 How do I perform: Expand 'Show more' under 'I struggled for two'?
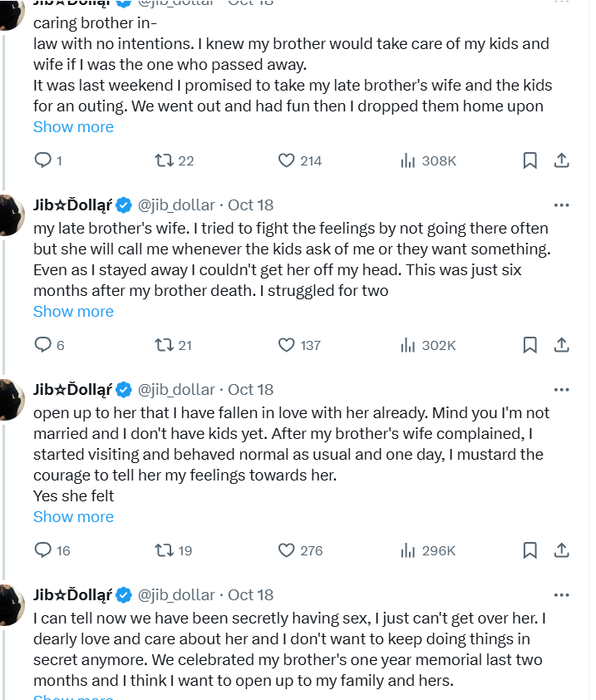coord(73,312)
